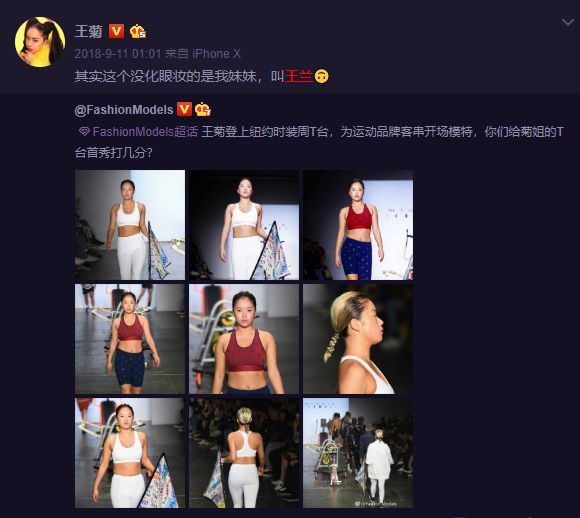Open the 王菊 username link
Image resolution: width=580 pixels, height=518 pixels.
[88, 31]
